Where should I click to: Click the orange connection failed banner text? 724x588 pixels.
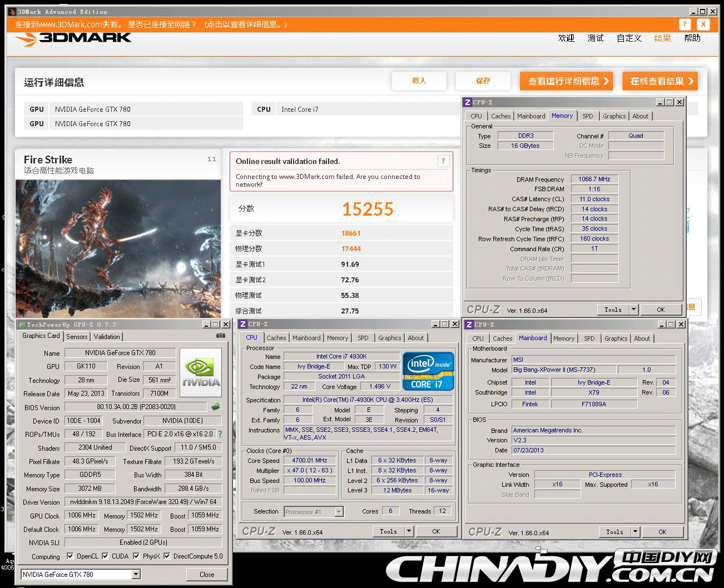[x=151, y=24]
